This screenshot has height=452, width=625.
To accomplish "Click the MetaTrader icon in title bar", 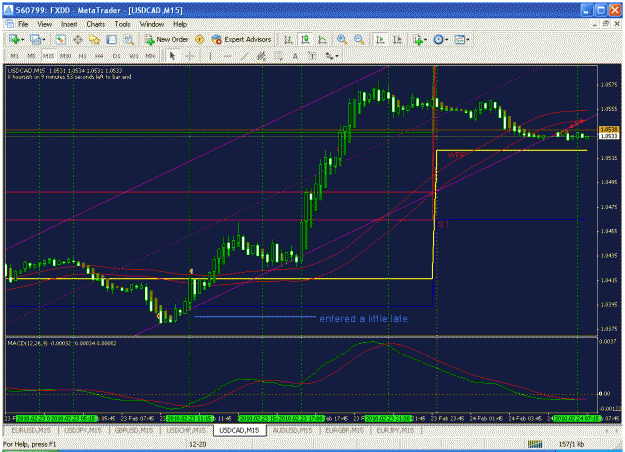I will [8, 10].
